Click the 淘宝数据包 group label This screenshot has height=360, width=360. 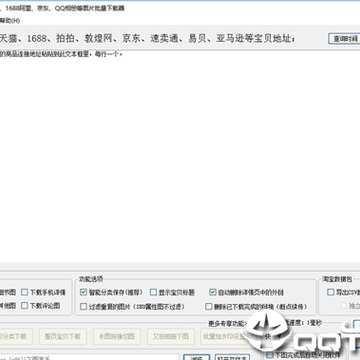pos(336,279)
